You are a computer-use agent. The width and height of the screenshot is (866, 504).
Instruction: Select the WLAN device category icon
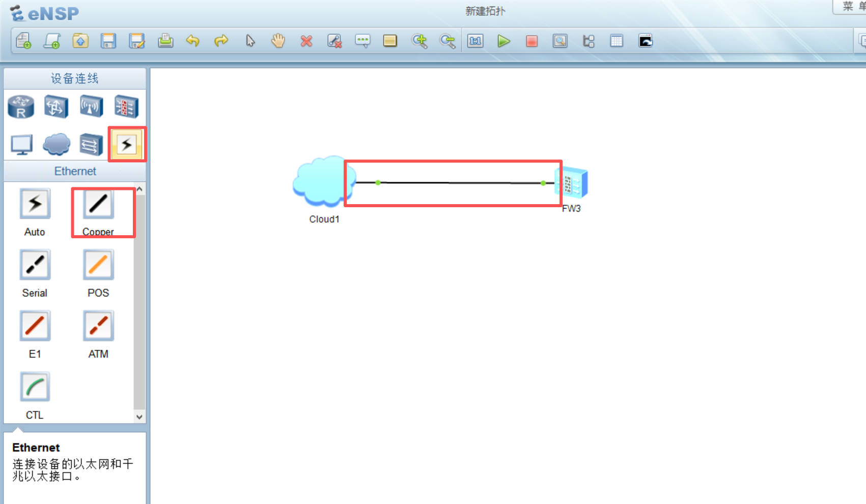(91, 107)
